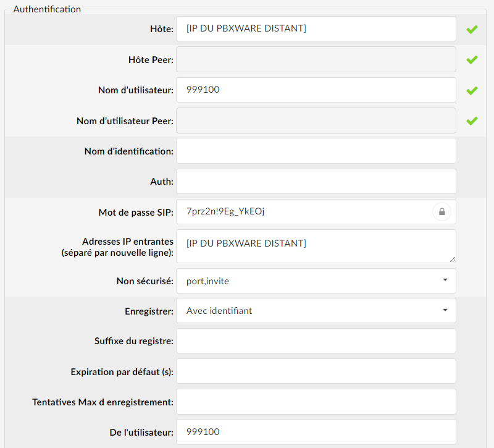Focus the Nom d'utilisateur field
494x448 pixels.
click(316, 90)
